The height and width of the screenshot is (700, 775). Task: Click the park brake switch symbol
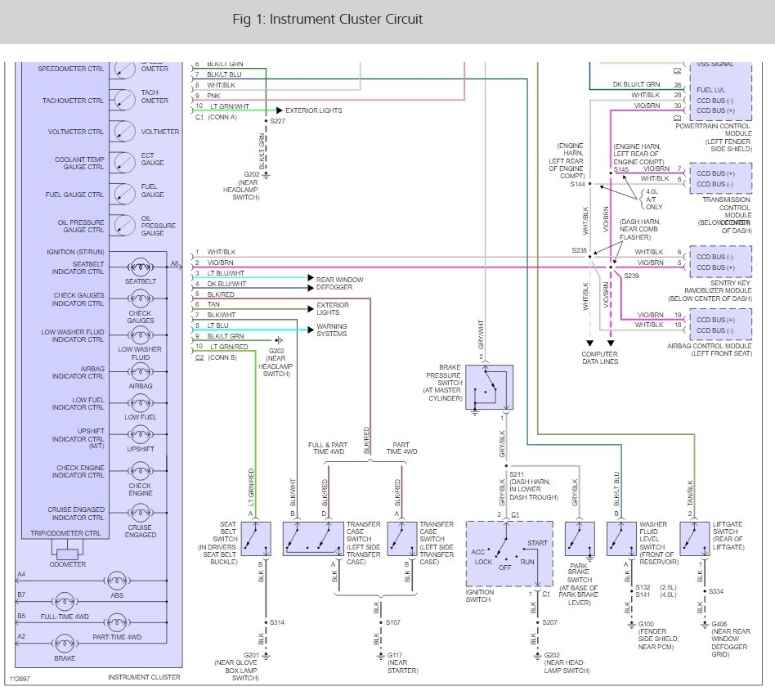[580, 539]
